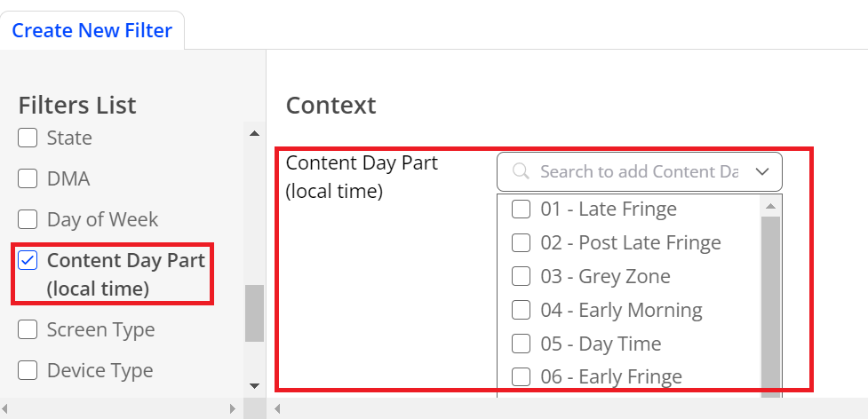Click the left panel horizontal scroll right arrow
Viewport: 868px width, 419px height.
tap(233, 409)
